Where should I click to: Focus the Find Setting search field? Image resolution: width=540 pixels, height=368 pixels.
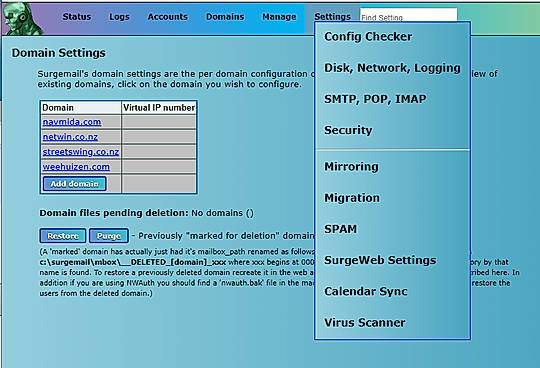click(x=408, y=15)
